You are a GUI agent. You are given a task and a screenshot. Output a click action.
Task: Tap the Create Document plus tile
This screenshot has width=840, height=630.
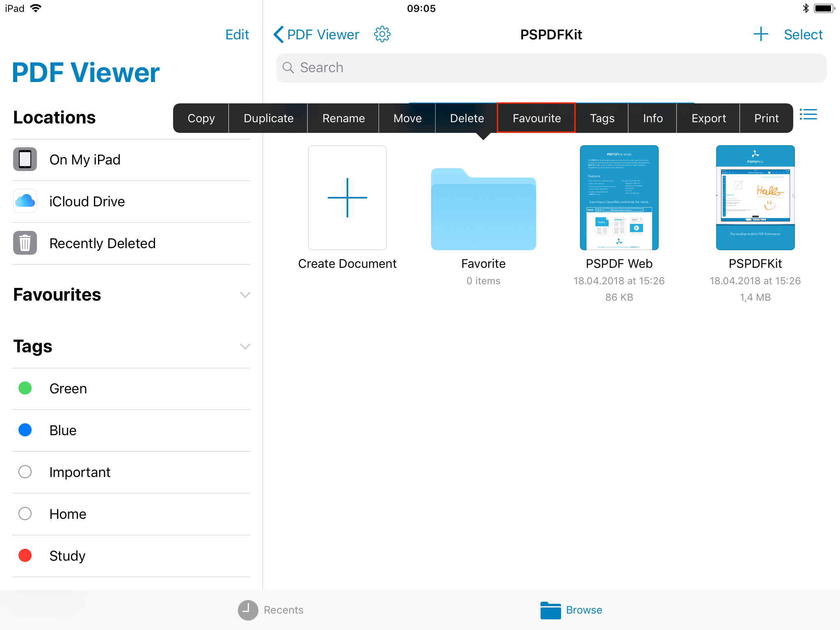click(347, 198)
